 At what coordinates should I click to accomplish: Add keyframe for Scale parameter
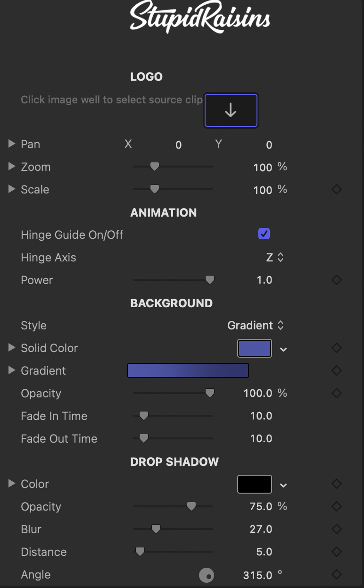click(337, 190)
